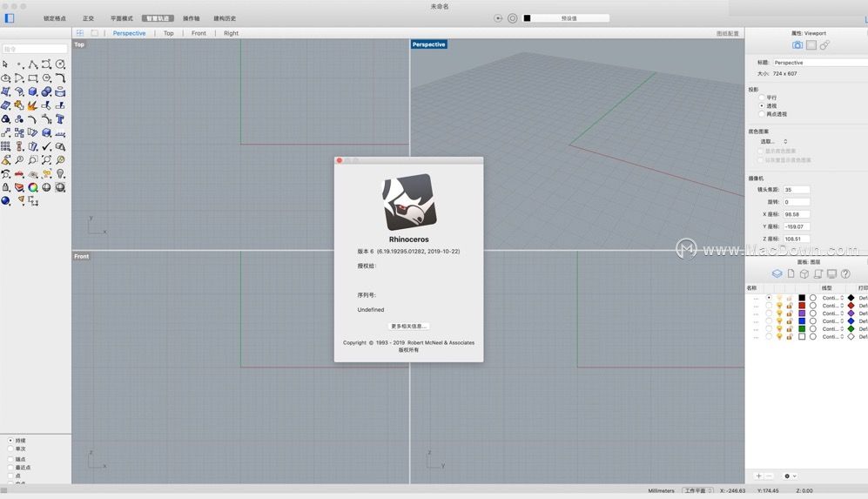Switch to the Perspective viewport tab

click(129, 33)
